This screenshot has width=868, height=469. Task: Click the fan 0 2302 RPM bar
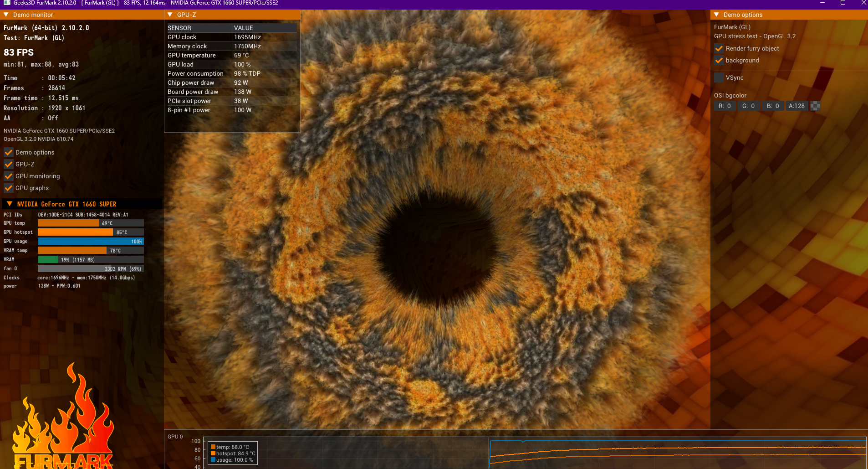[91, 268]
